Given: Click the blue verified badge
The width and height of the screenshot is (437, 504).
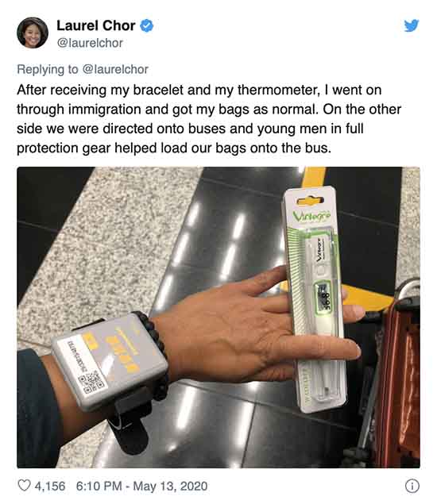Looking at the screenshot, I should click(147, 25).
